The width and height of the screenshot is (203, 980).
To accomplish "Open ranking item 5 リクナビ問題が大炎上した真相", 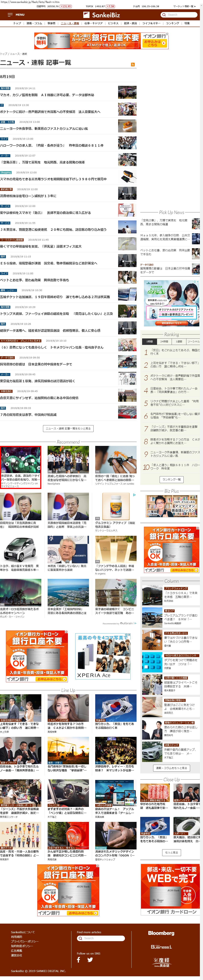I will click(x=175, y=403).
